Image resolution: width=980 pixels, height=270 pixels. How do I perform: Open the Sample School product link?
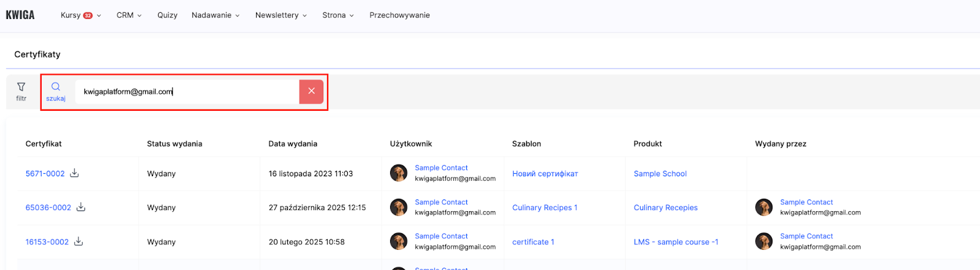[660, 174]
